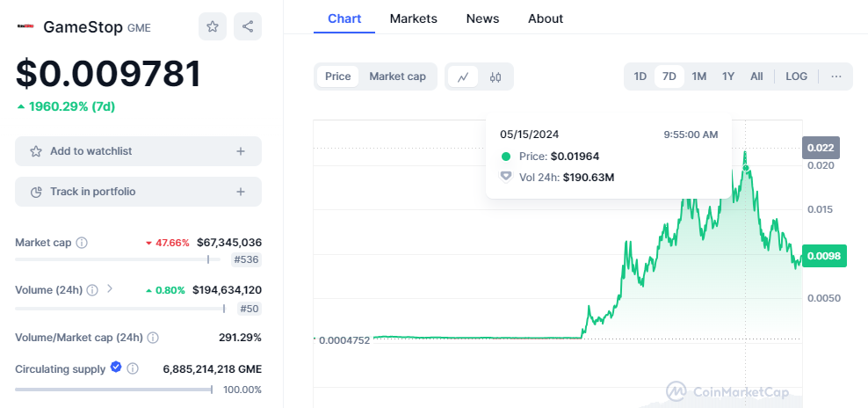Viewport: 868px width, 408px height.
Task: Click the Volume (24h) rank bar
Action: tap(120, 309)
